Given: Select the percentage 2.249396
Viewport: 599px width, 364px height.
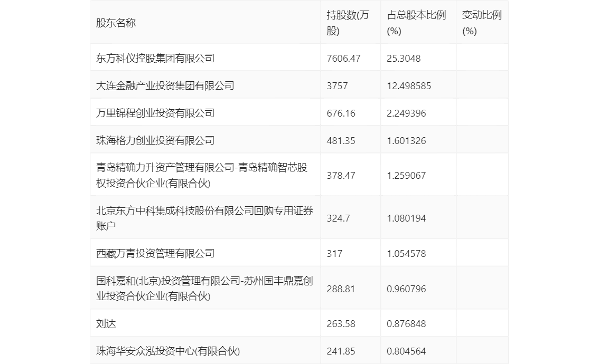Looking at the screenshot, I should coord(406,113).
